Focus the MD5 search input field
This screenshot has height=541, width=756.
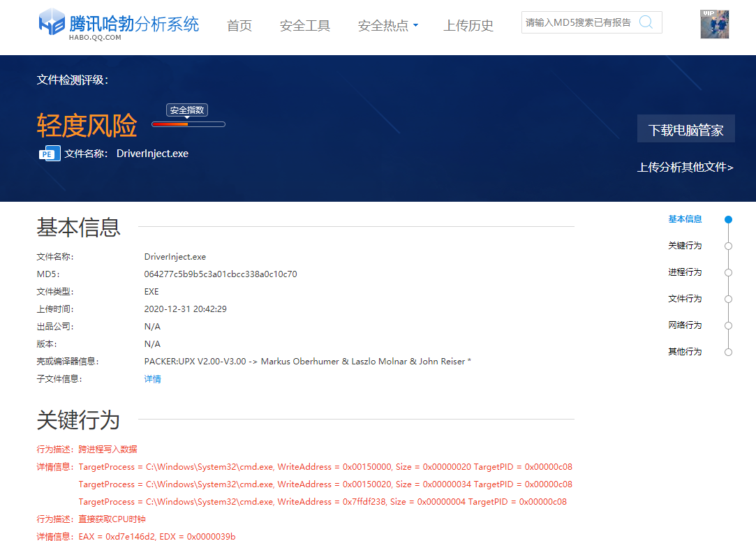pos(578,22)
